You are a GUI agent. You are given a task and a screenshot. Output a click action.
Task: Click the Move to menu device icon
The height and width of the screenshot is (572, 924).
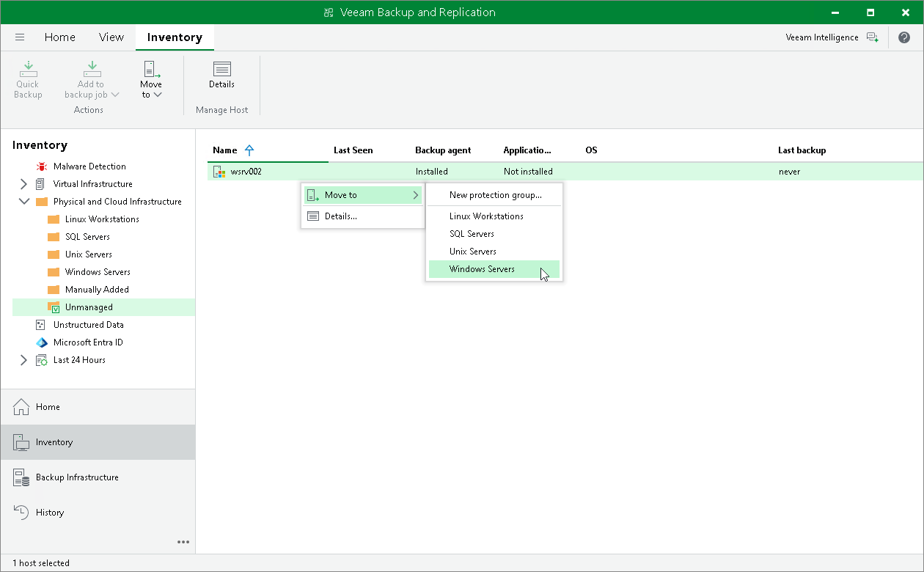313,195
